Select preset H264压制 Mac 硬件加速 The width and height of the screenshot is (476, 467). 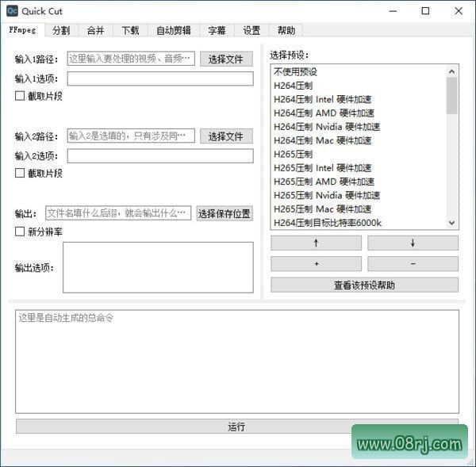click(x=359, y=140)
